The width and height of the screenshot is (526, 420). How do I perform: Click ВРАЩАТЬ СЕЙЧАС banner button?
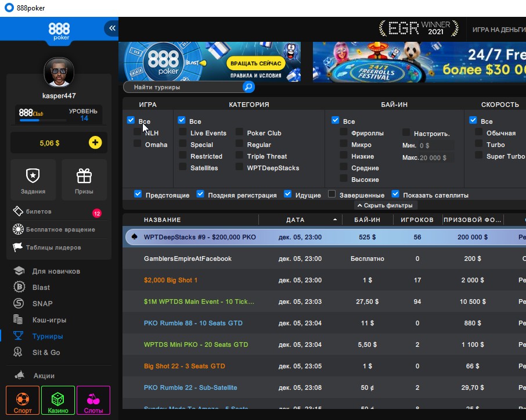point(255,63)
